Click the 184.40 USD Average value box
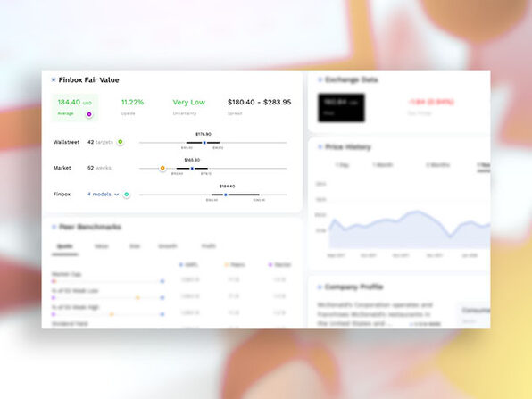Screen dimensions: 532x399 [75, 108]
